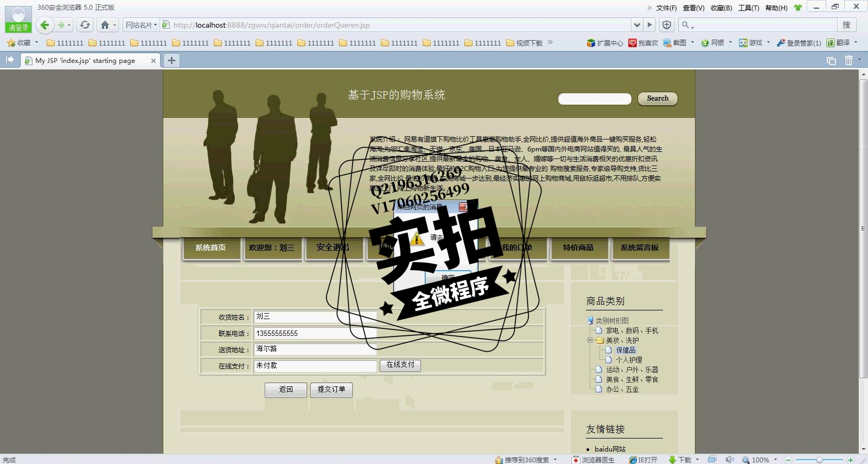The height and width of the screenshot is (464, 868).
Task: Open the 游戏 games tool
Action: 751,43
